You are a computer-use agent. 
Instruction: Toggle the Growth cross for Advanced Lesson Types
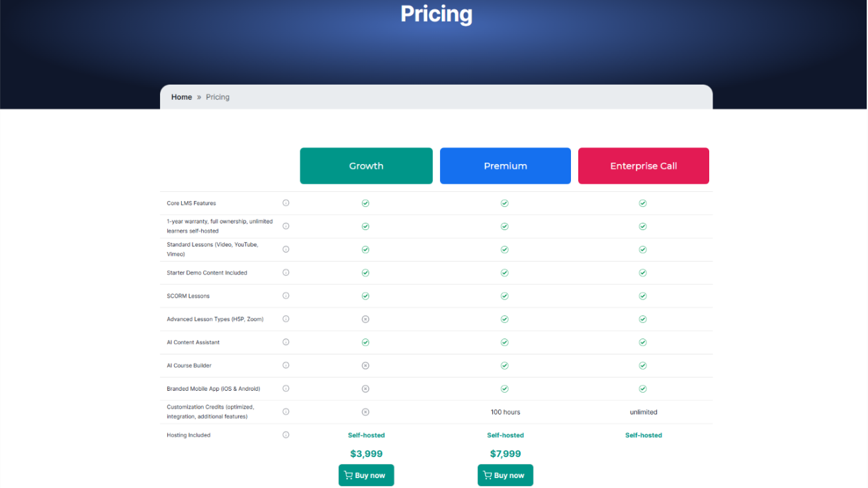tap(366, 319)
